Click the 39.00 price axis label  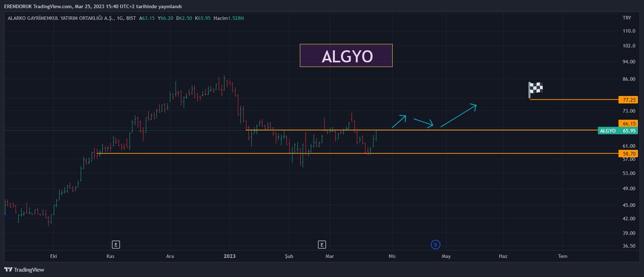coord(629,233)
